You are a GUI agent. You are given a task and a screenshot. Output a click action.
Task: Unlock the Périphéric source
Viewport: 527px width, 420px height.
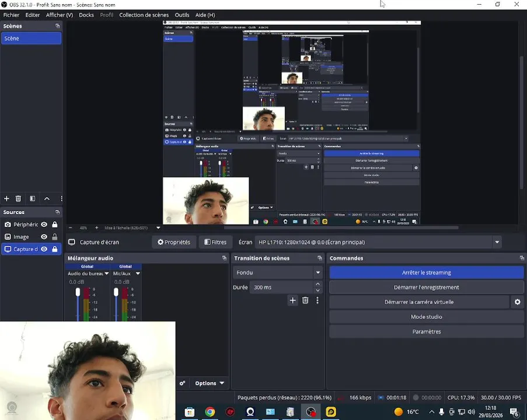(x=54, y=225)
